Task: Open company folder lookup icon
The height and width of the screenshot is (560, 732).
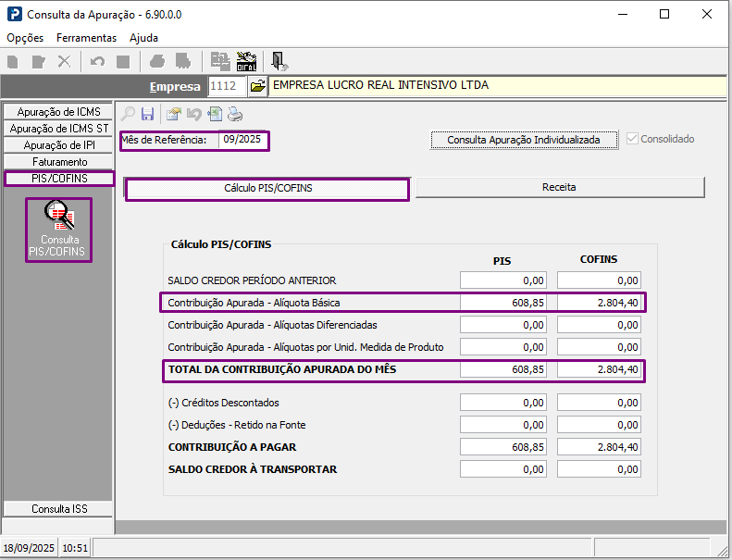Action: (x=257, y=86)
